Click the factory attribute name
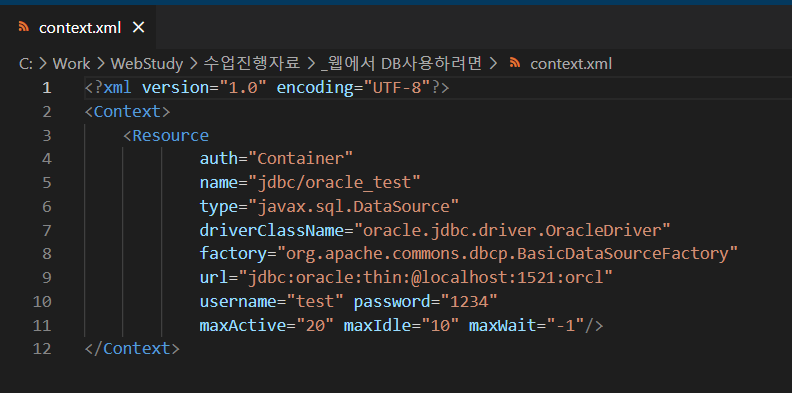The height and width of the screenshot is (393, 792). (x=233, y=254)
